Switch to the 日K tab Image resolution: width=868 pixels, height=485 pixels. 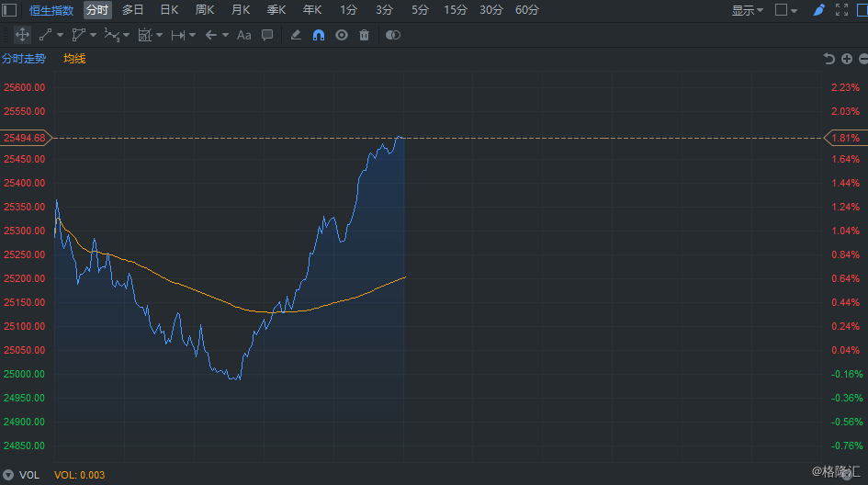[169, 10]
